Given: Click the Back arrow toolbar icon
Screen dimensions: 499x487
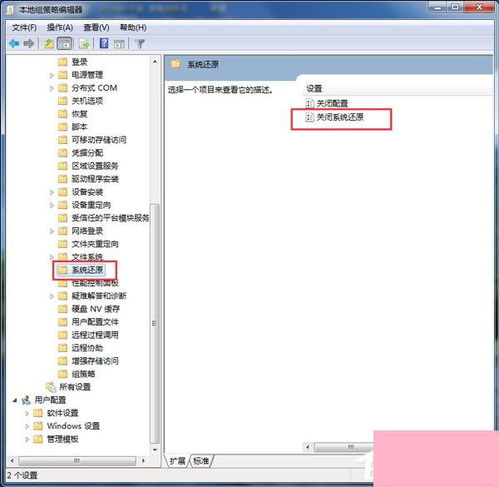Looking at the screenshot, I should pos(14,44).
